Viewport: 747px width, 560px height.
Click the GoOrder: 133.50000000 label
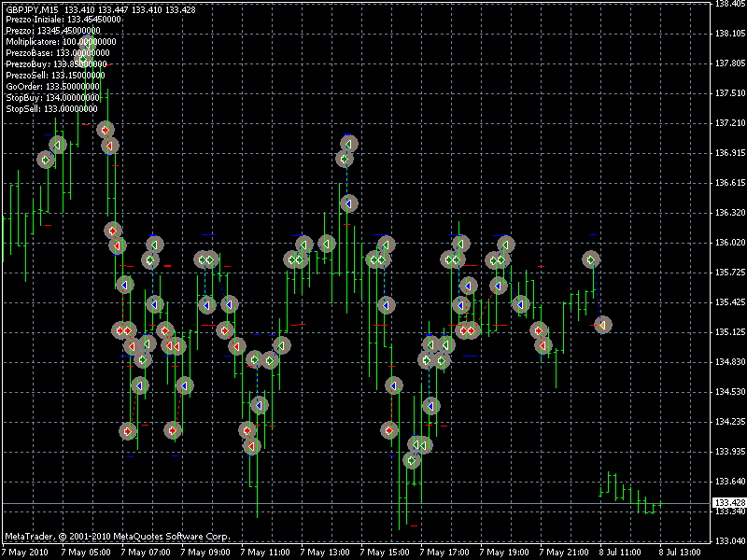coord(53,87)
